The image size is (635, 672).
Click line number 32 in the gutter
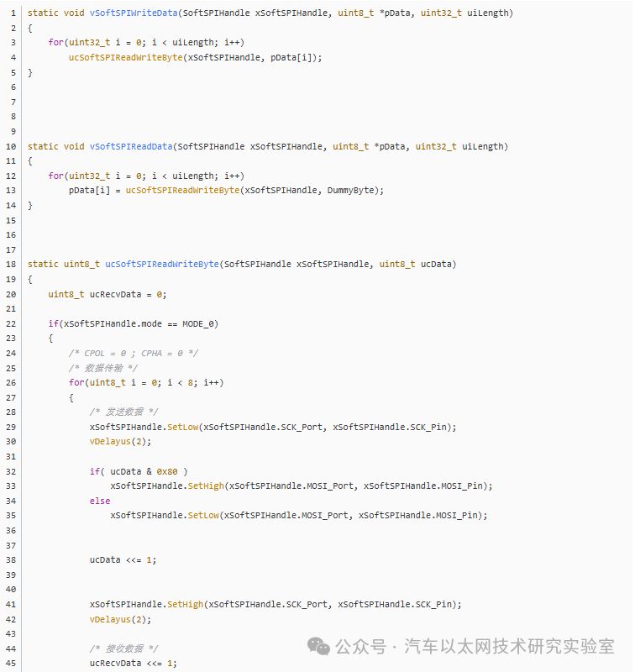click(11, 471)
